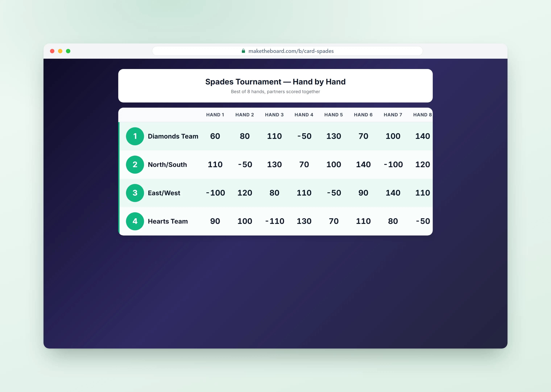
Task: Click Hearts Team Hand 1 score 90
Action: pyautogui.click(x=215, y=221)
